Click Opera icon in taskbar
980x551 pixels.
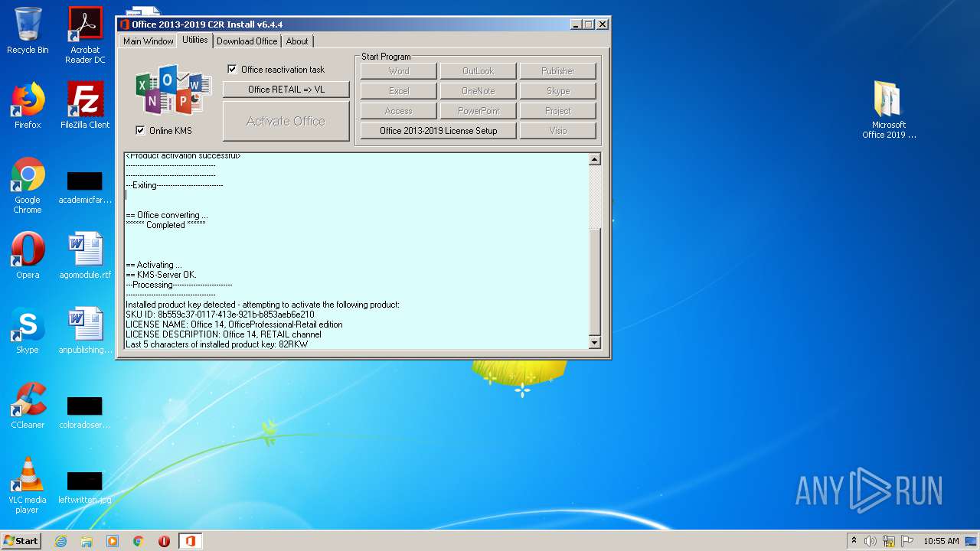[164, 541]
